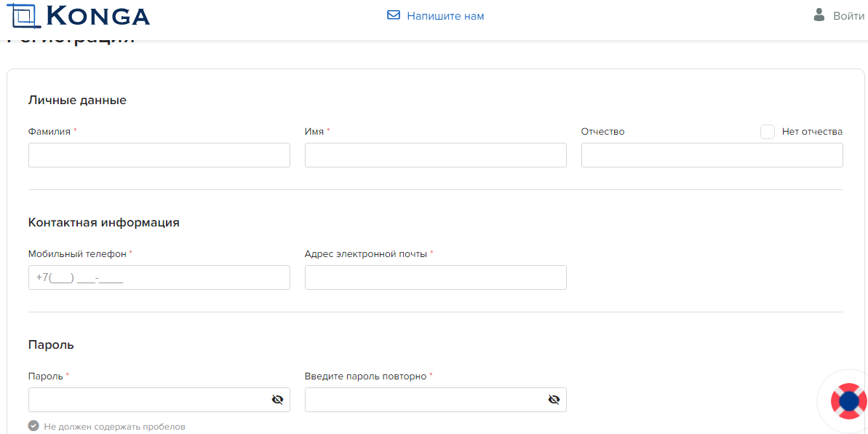Toggle visibility of the repeated password
The height and width of the screenshot is (434, 868).
click(x=554, y=400)
